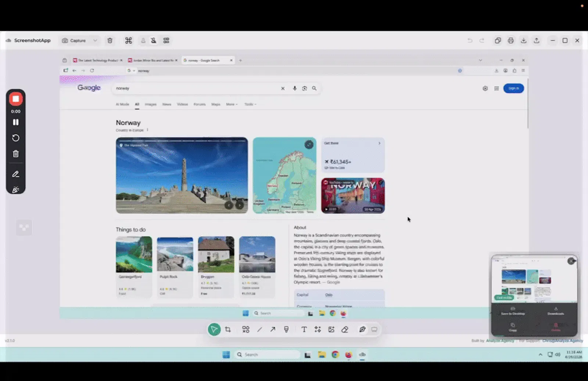This screenshot has width=588, height=381.
Task: Click the confetti effect icon in recorder panel
Action: pos(16,190)
